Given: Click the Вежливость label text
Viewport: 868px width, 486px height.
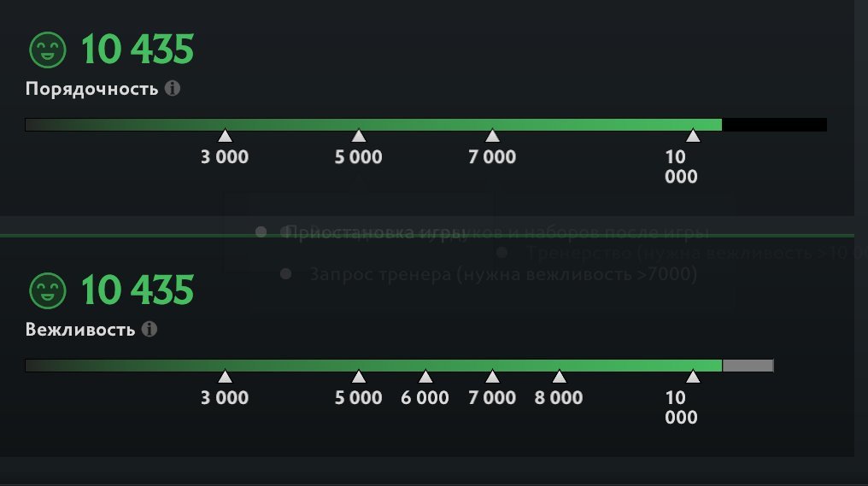Looking at the screenshot, I should point(80,330).
